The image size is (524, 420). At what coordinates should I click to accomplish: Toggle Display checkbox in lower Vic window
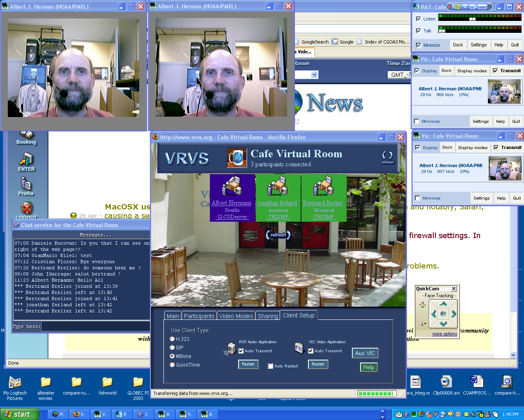point(418,147)
